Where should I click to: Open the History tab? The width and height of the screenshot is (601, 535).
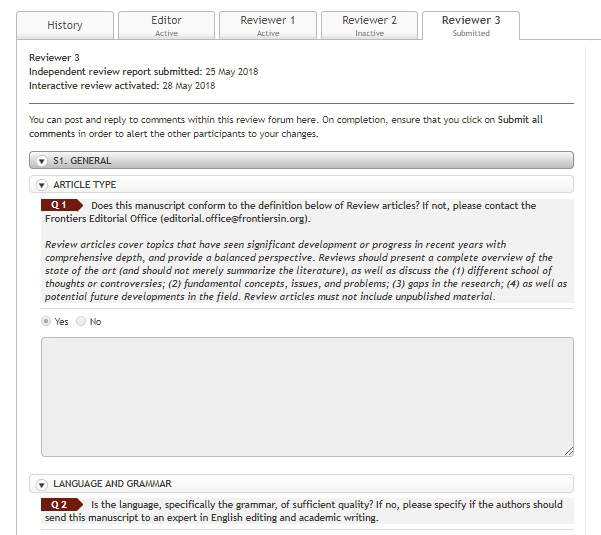click(x=65, y=25)
